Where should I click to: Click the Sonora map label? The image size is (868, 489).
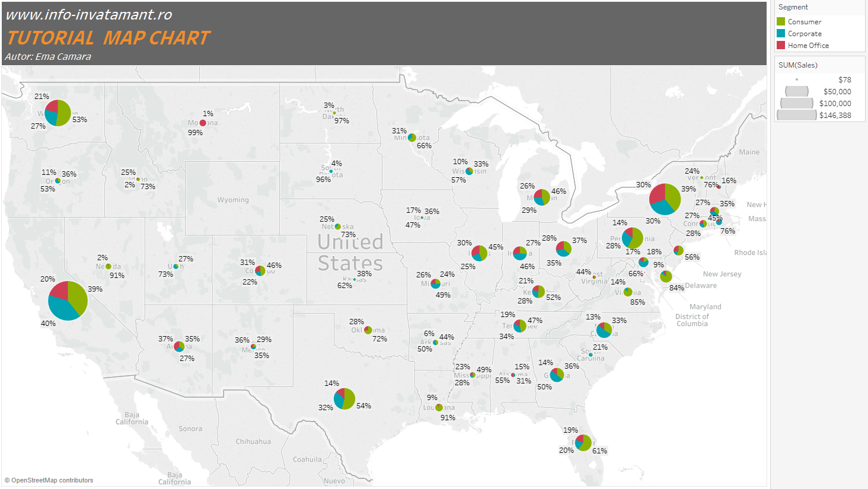[x=190, y=429]
